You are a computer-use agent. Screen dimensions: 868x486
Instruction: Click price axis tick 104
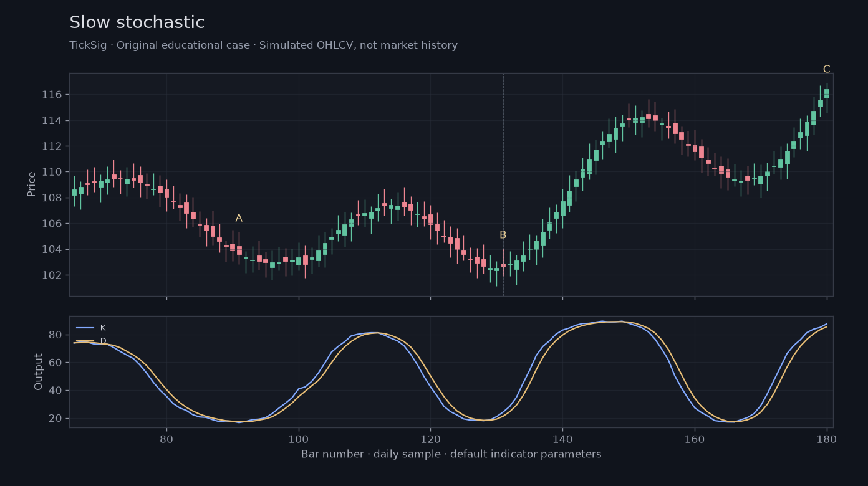click(52, 250)
